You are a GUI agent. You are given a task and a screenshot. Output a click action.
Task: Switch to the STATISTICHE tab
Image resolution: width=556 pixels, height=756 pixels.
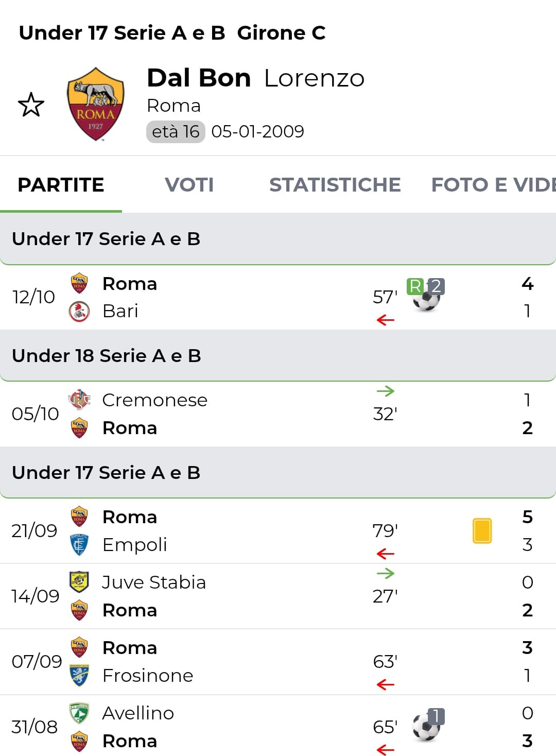pos(335,185)
